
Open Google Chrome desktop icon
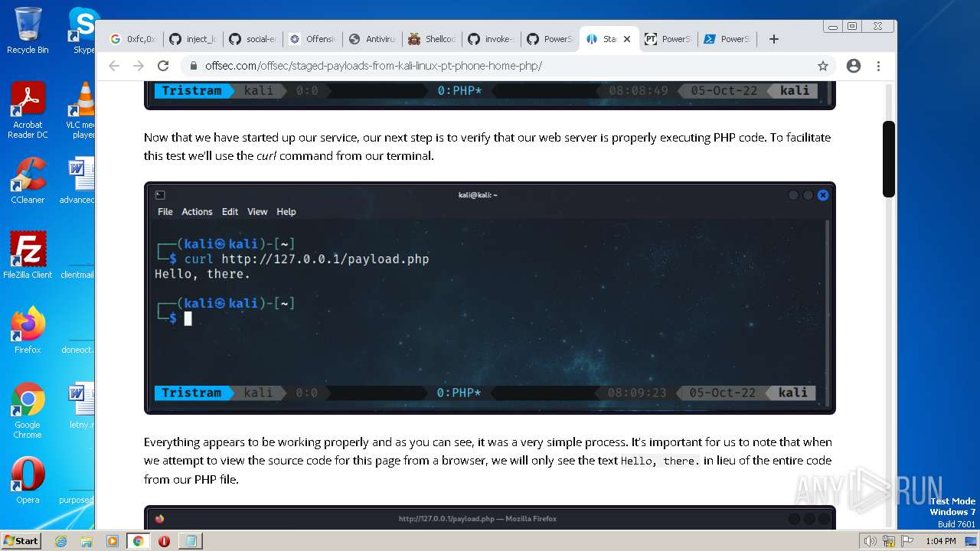pos(28,411)
